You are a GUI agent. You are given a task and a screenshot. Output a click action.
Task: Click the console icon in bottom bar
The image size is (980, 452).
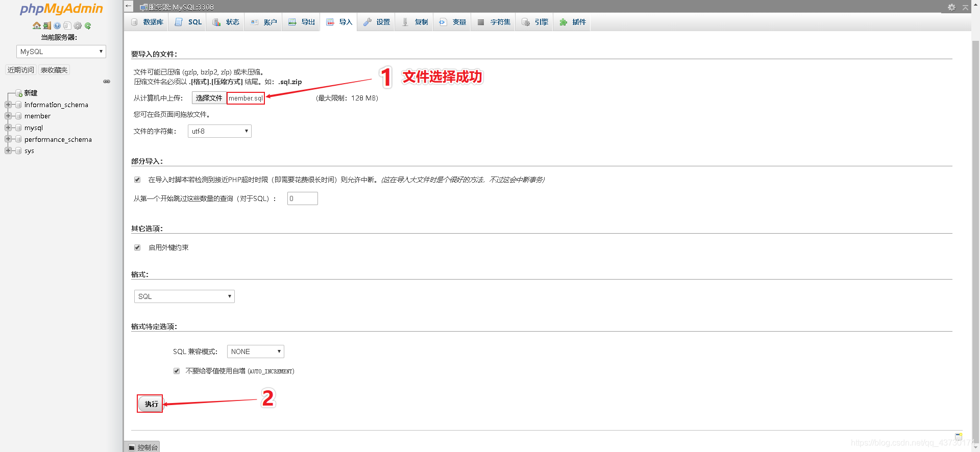point(132,447)
